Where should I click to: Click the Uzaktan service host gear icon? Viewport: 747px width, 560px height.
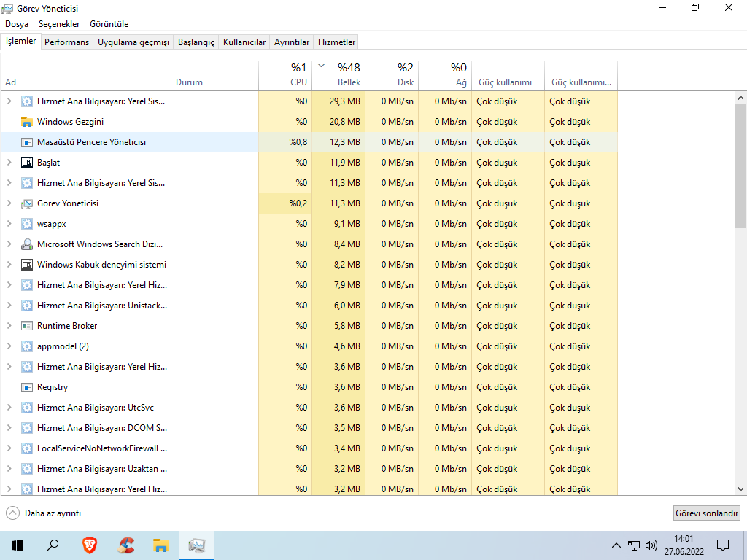tap(27, 469)
